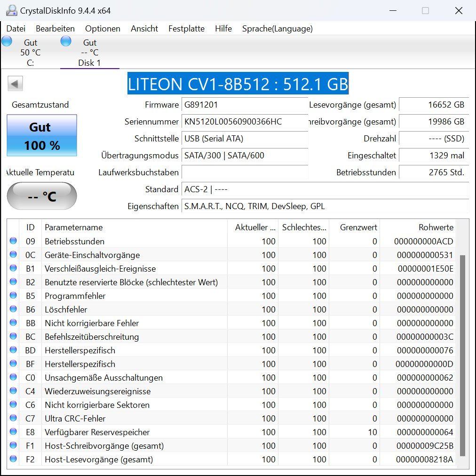Click Grenzwert value 10 in row E8
476x476 pixels.
point(373,432)
